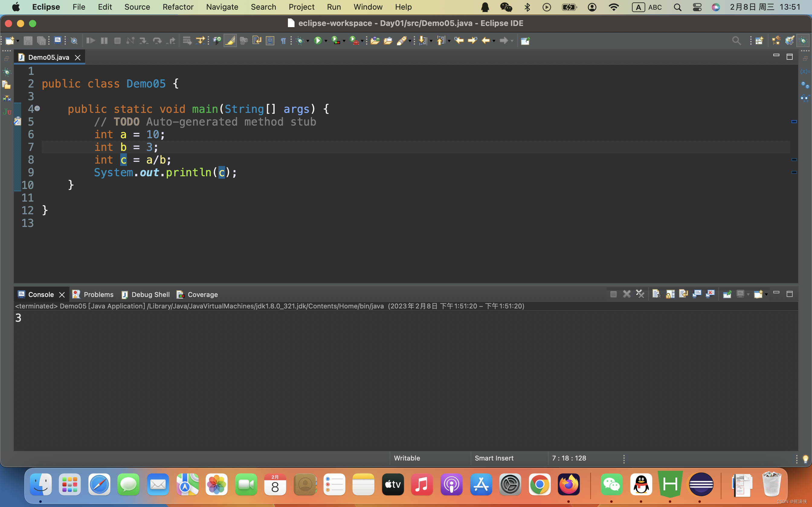
Task: Run Demo05 with the green Run button
Action: pyautogui.click(x=317, y=40)
